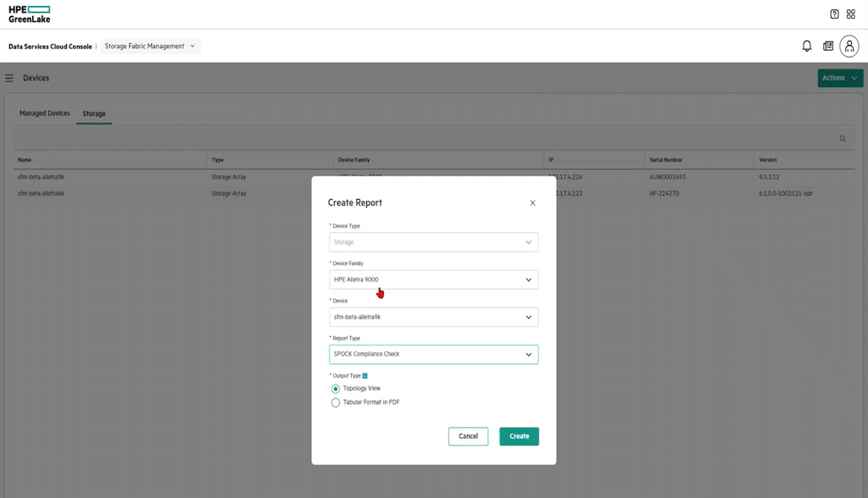Click version 6.1.0.0-1002121-opt cell
Viewport: 868px width, 498px height.
pos(786,194)
